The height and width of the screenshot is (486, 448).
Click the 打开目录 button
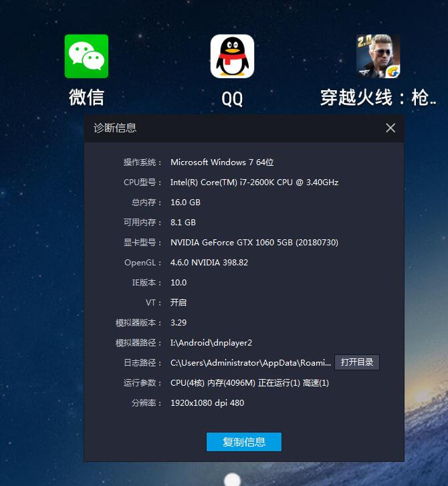point(357,362)
